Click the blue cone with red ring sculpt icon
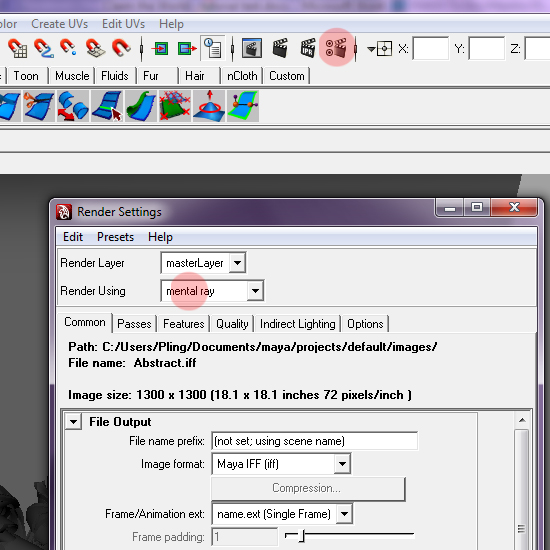This screenshot has height=550, width=550. 209,106
